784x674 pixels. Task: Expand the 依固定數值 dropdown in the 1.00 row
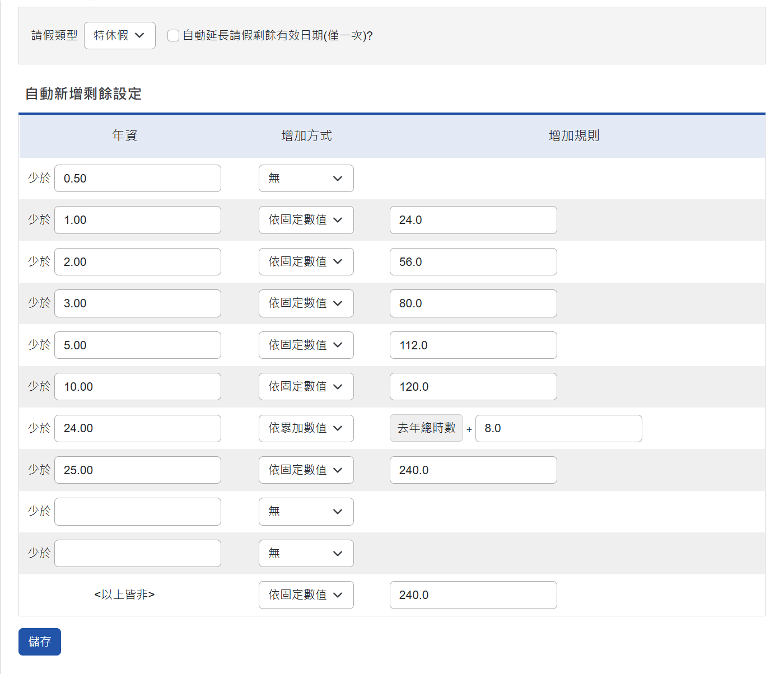coord(306,220)
